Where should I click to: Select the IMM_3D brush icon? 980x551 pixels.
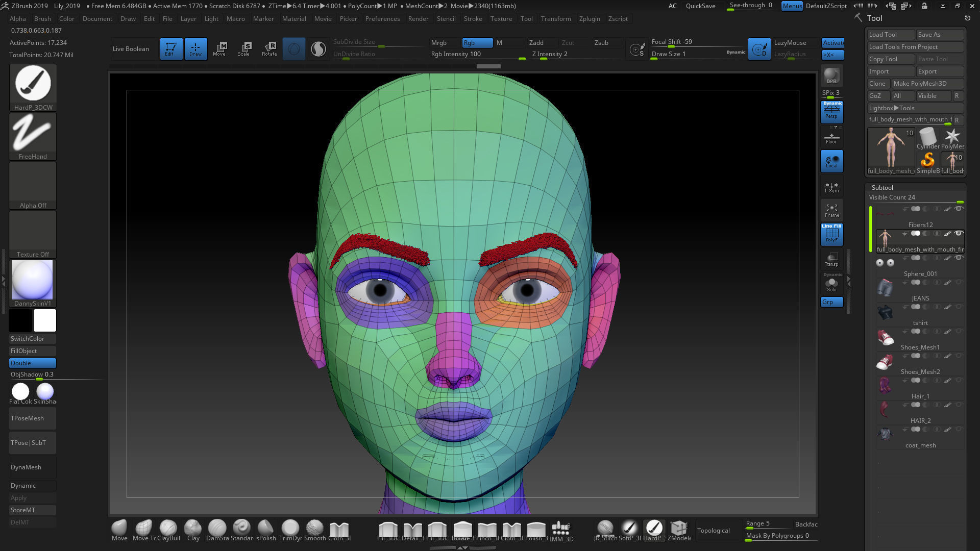[560, 530]
